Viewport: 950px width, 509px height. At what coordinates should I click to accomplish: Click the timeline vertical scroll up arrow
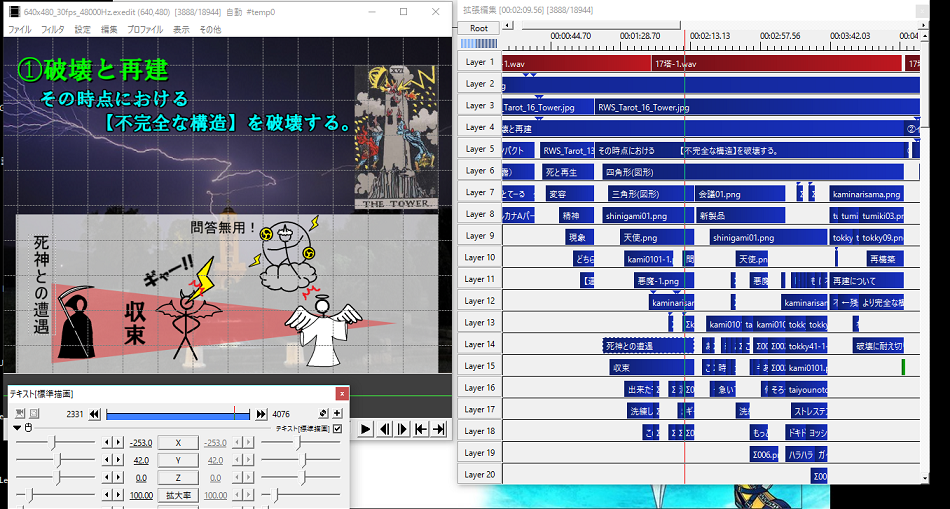(924, 36)
